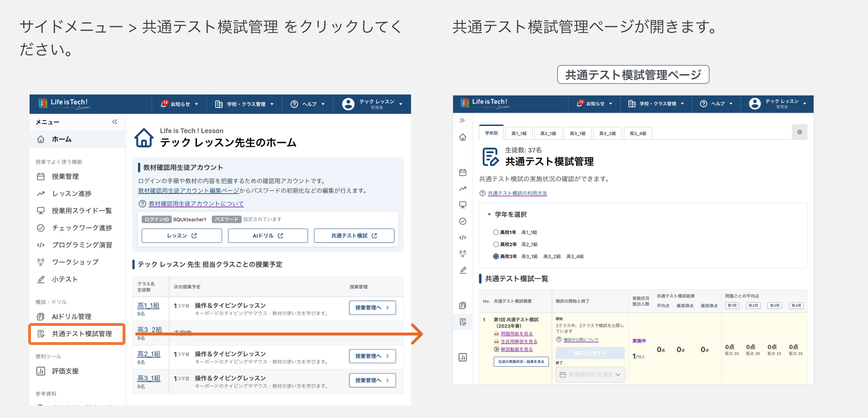This screenshot has height=418, width=868.
Task: Click the bar chart evaluation icon in collapsed sidebar
Action: point(463,357)
